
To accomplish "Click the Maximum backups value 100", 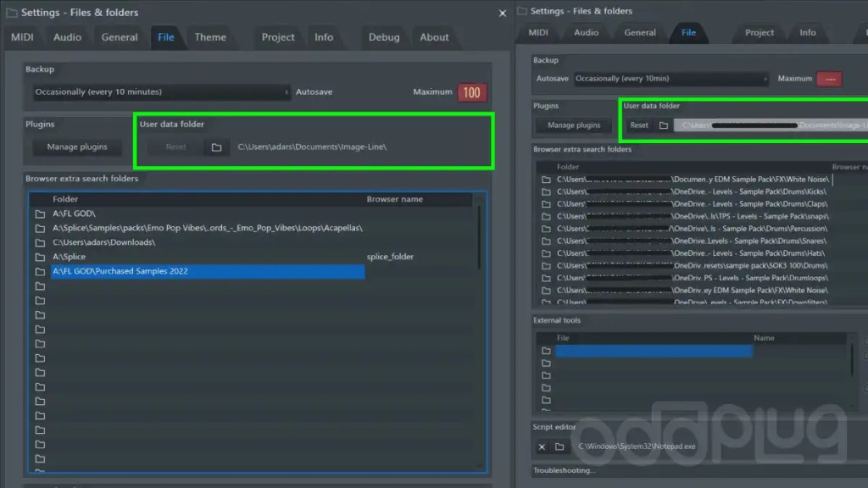I will click(471, 92).
